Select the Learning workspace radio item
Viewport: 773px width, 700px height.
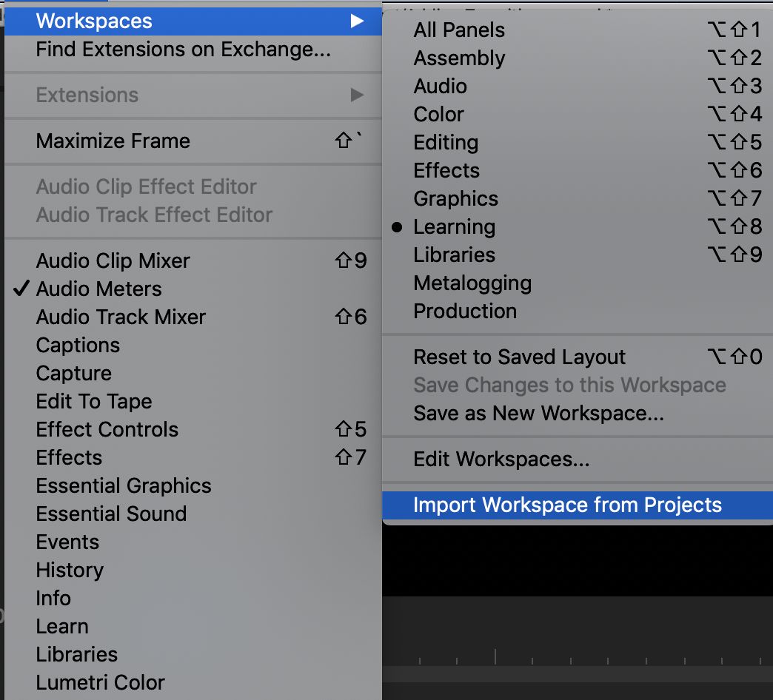tap(454, 226)
